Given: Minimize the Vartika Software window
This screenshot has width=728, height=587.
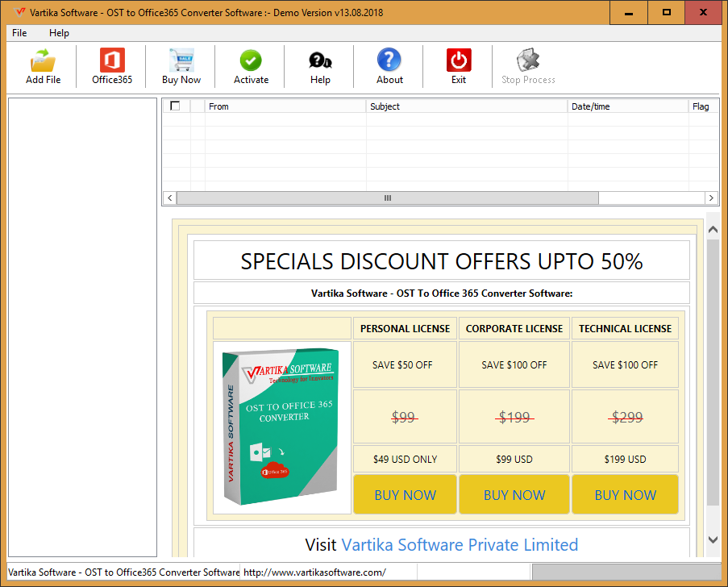Looking at the screenshot, I should [x=629, y=13].
